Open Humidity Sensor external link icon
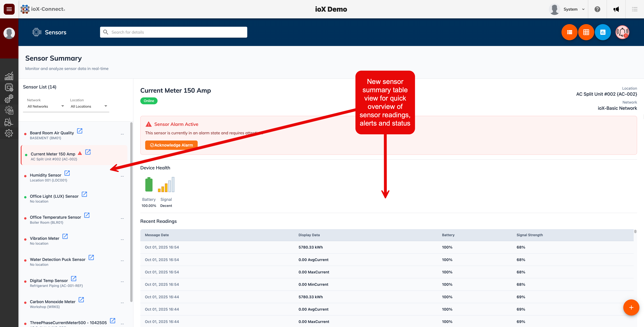The image size is (644, 327). tap(67, 173)
